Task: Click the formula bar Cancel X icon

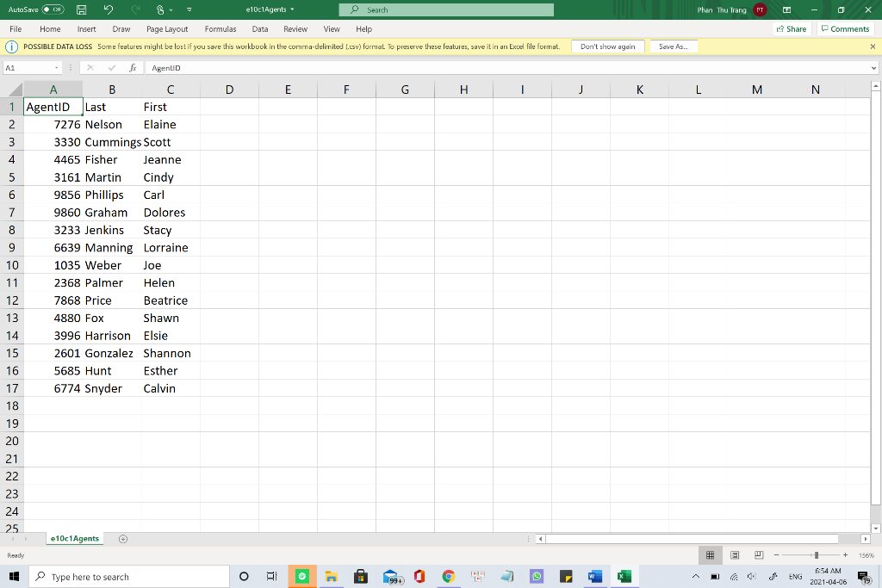Action: point(90,68)
